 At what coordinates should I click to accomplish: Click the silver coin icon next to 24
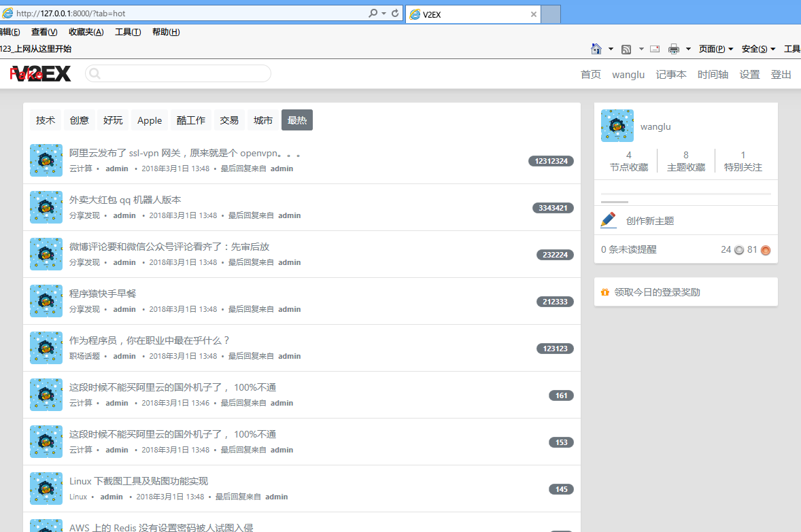pyautogui.click(x=739, y=249)
